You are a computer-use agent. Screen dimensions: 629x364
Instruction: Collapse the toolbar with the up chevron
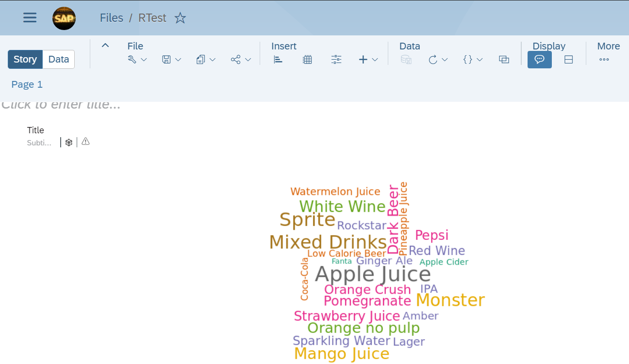click(105, 46)
